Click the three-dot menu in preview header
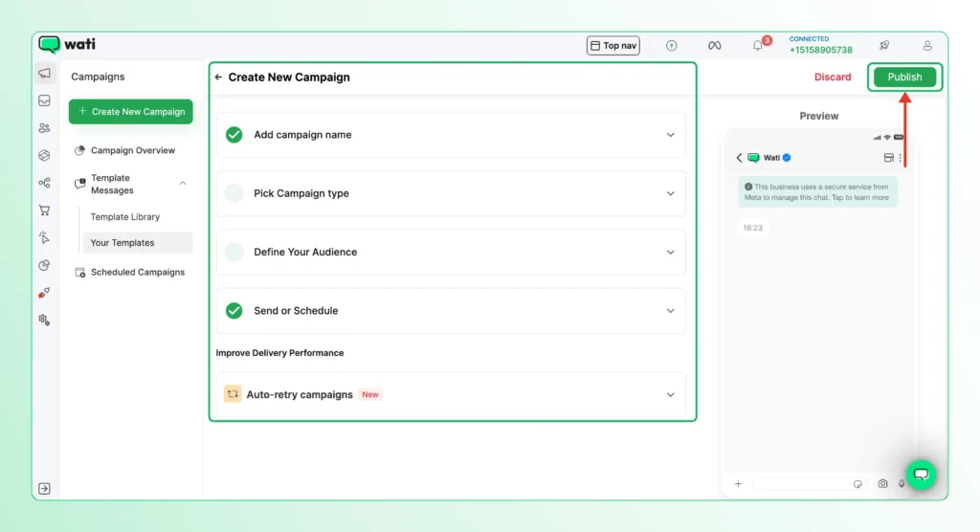The width and height of the screenshot is (980, 532). [x=901, y=158]
